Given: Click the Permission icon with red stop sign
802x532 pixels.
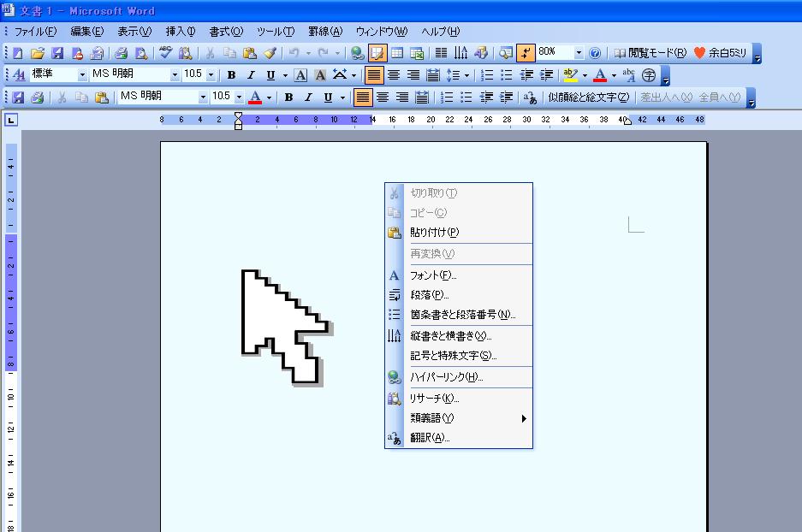Looking at the screenshot, I should click(77, 53).
